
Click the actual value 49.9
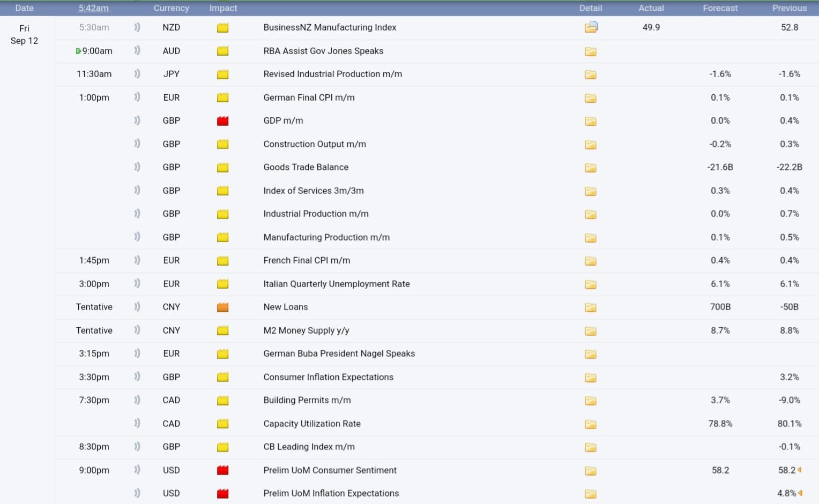click(x=651, y=27)
